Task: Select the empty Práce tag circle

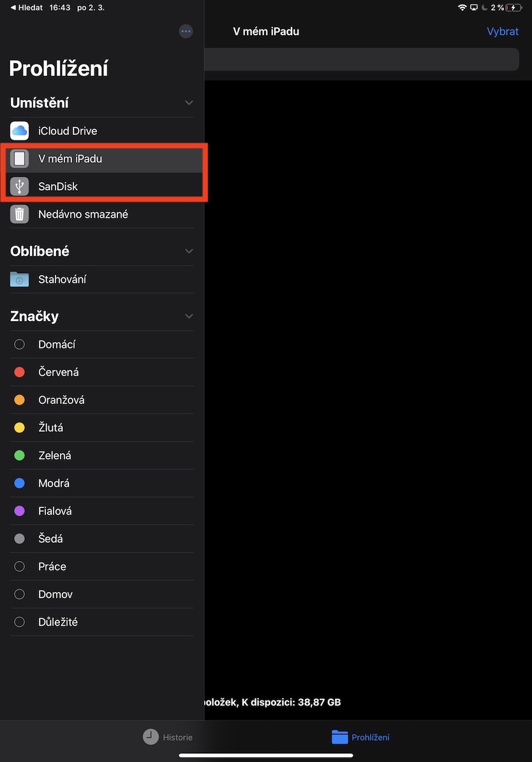Action: [19, 567]
